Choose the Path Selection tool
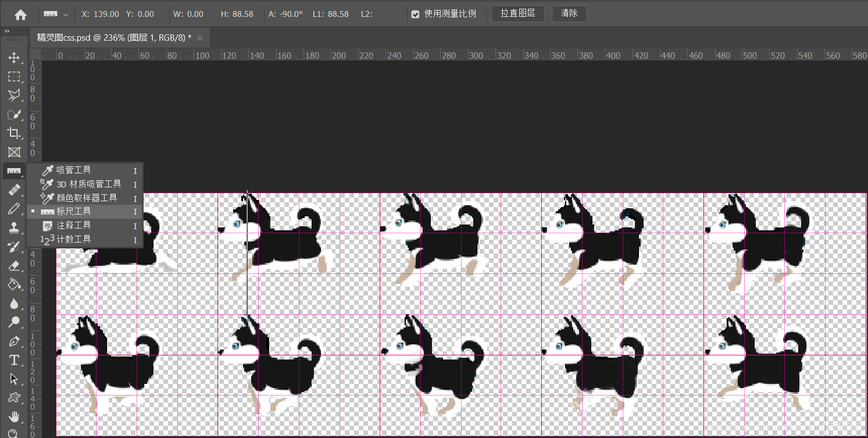The image size is (868, 438). pyautogui.click(x=14, y=379)
